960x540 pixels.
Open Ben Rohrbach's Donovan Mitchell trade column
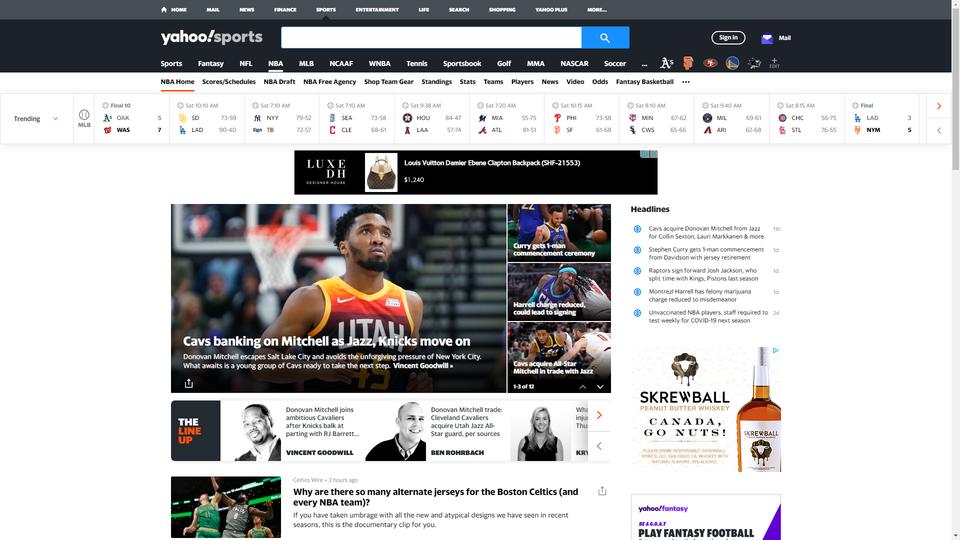[x=437, y=430]
